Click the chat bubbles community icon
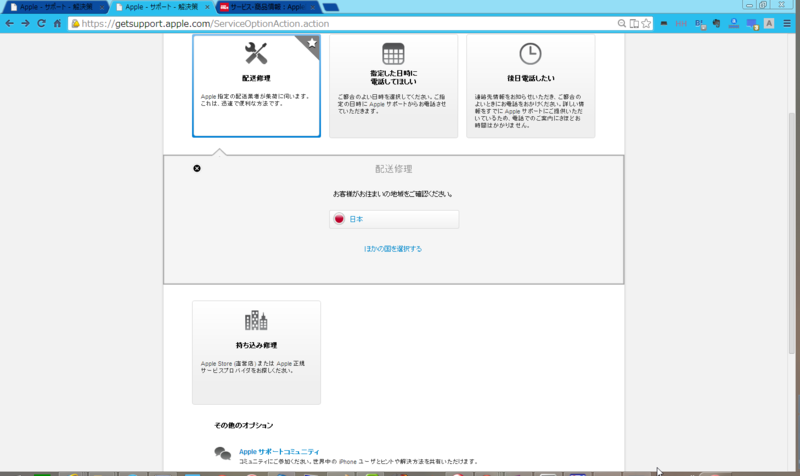This screenshot has height=476, width=800. (x=222, y=453)
